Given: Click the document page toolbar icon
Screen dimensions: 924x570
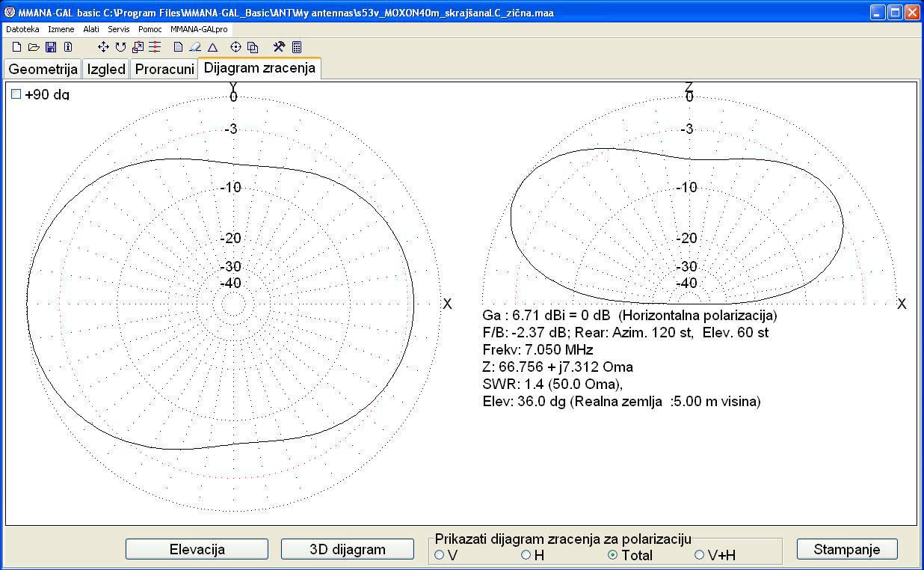Looking at the screenshot, I should tap(178, 47).
